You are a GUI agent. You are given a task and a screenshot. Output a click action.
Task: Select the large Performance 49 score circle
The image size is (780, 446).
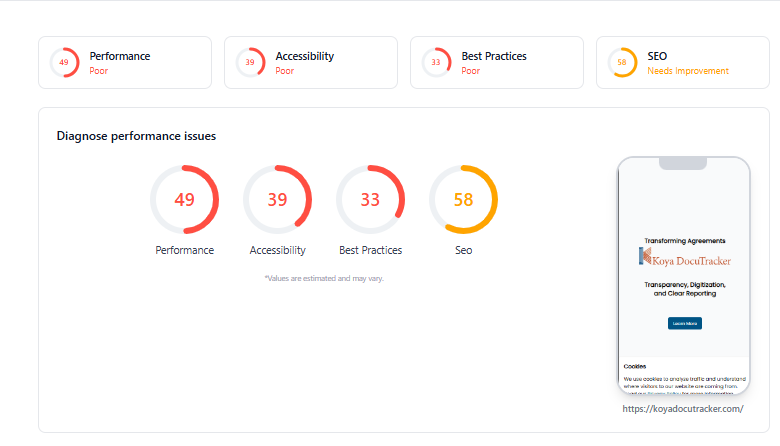[x=185, y=199]
